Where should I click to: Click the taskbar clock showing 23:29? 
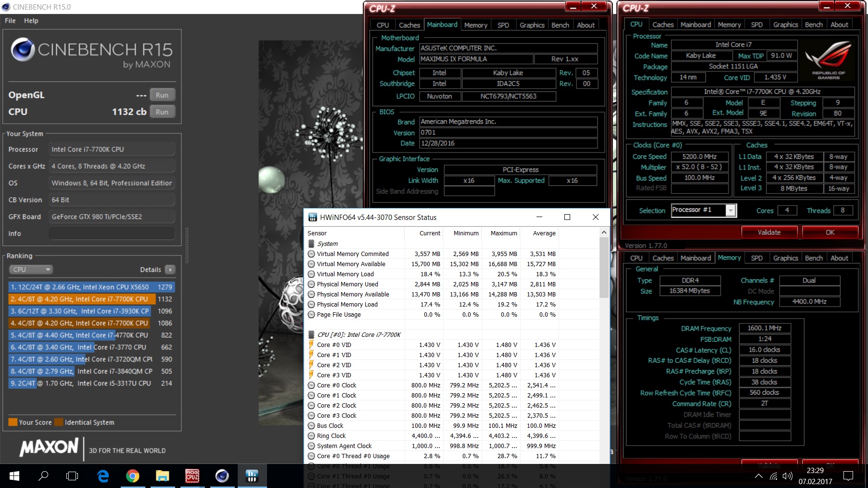click(x=815, y=476)
